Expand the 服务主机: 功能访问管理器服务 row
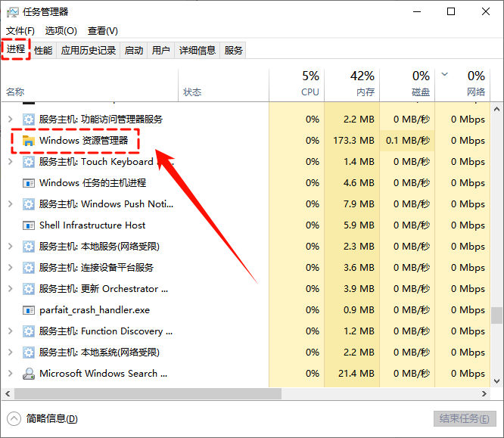The height and width of the screenshot is (438, 504). tap(10, 120)
